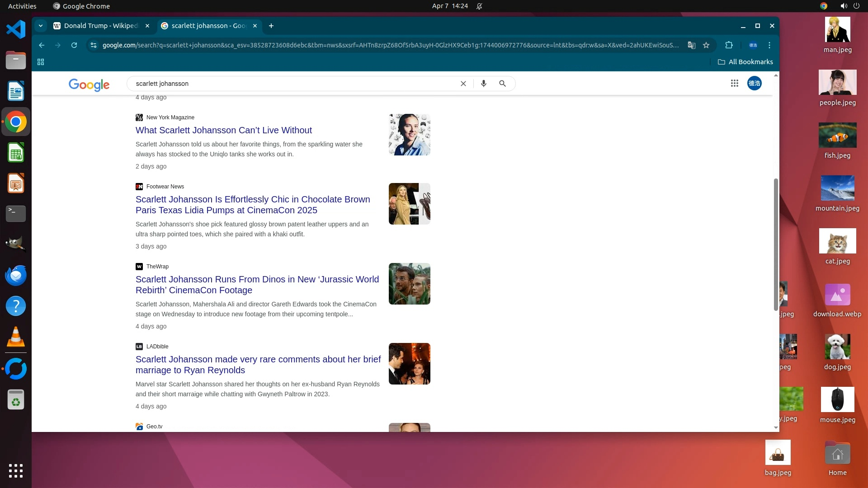Open a new tab
Image resolution: width=868 pixels, height=488 pixels.
[x=271, y=26]
